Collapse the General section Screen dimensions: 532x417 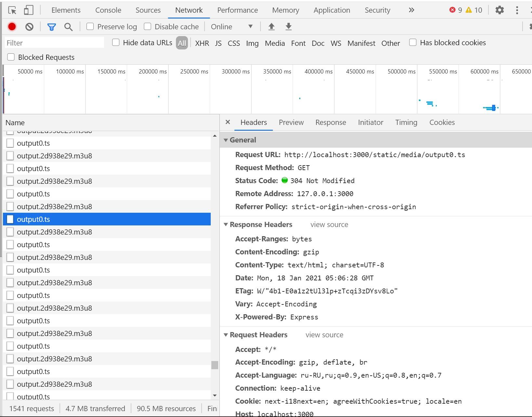[x=226, y=140]
